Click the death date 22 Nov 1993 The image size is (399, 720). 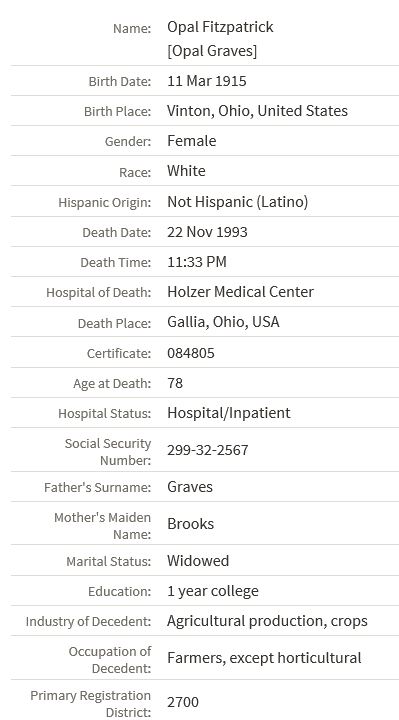pyautogui.click(x=207, y=232)
